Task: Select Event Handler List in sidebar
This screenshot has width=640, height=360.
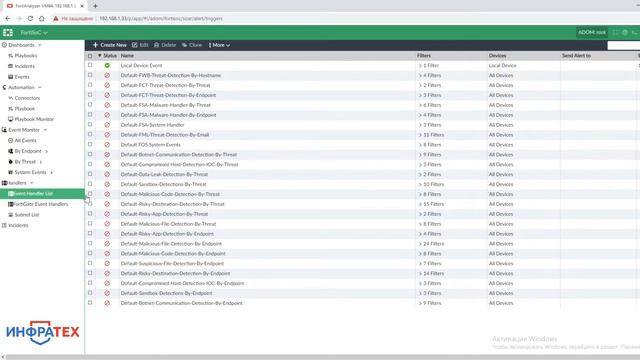Action: [42, 193]
